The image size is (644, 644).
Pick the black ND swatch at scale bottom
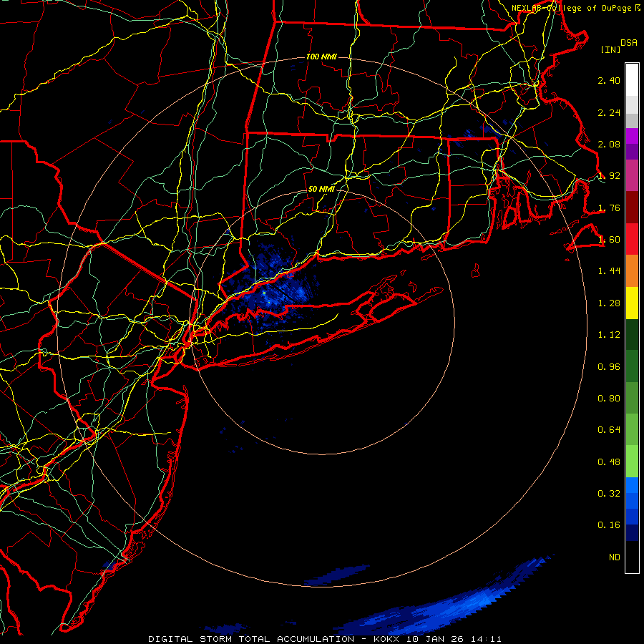tap(632, 557)
